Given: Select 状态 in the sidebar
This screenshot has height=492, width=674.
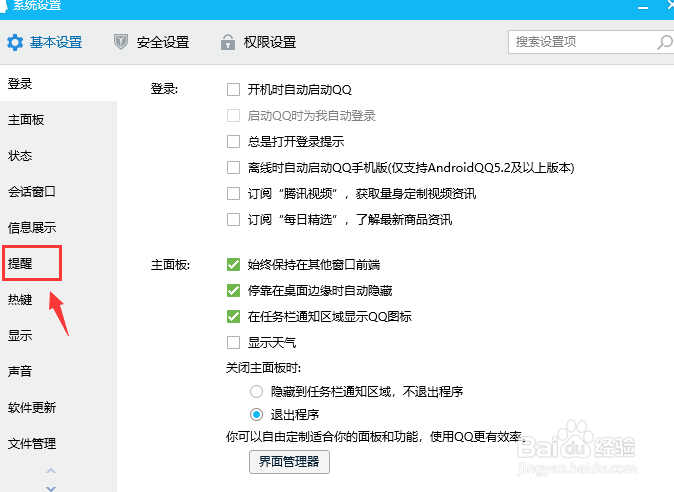Looking at the screenshot, I should pos(58,156).
